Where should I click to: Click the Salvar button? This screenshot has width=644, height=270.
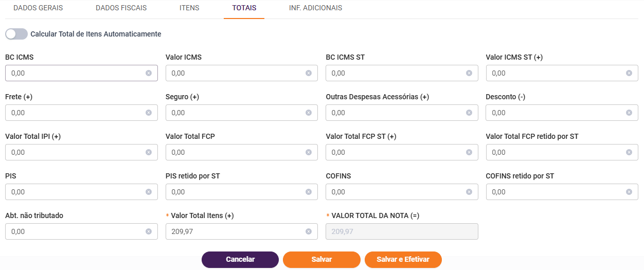pyautogui.click(x=321, y=260)
